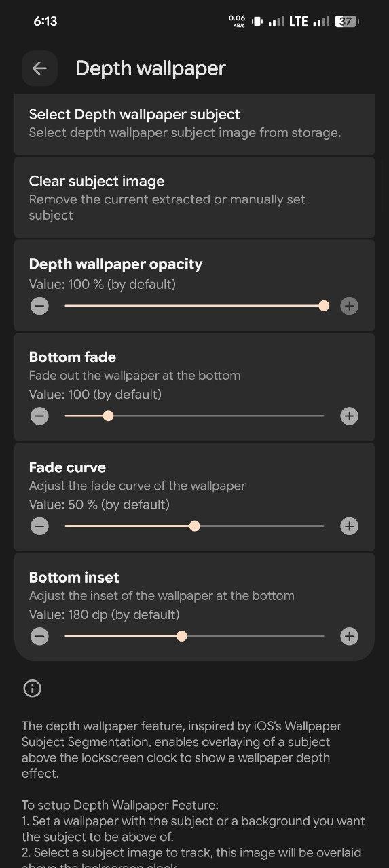The height and width of the screenshot is (868, 389).
Task: Increase Bottom inset using plus icon
Action: 349,636
